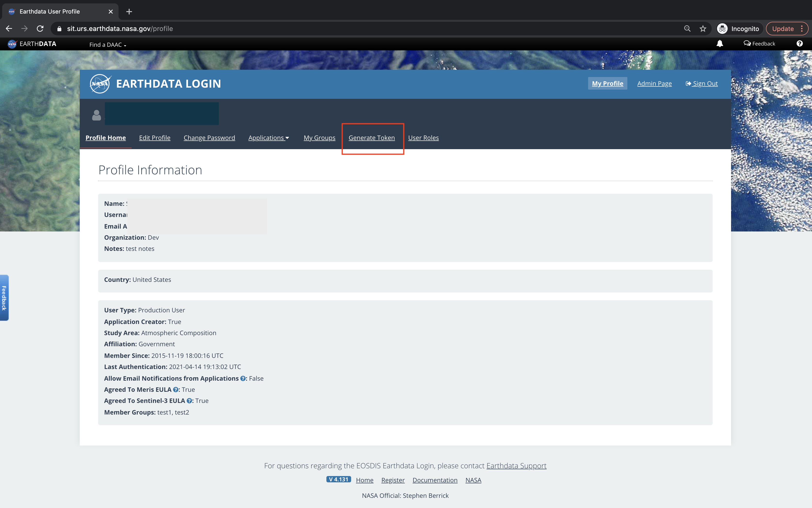Viewport: 812px width, 508px height.
Task: Open the Earthdata Support link
Action: [516, 466]
